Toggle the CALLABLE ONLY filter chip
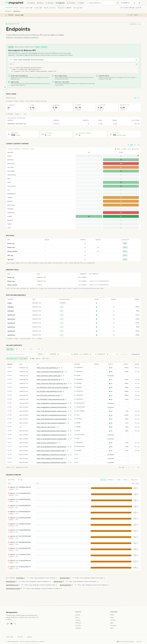Image resolution: width=147 pixels, height=644 pixels. 17,358
